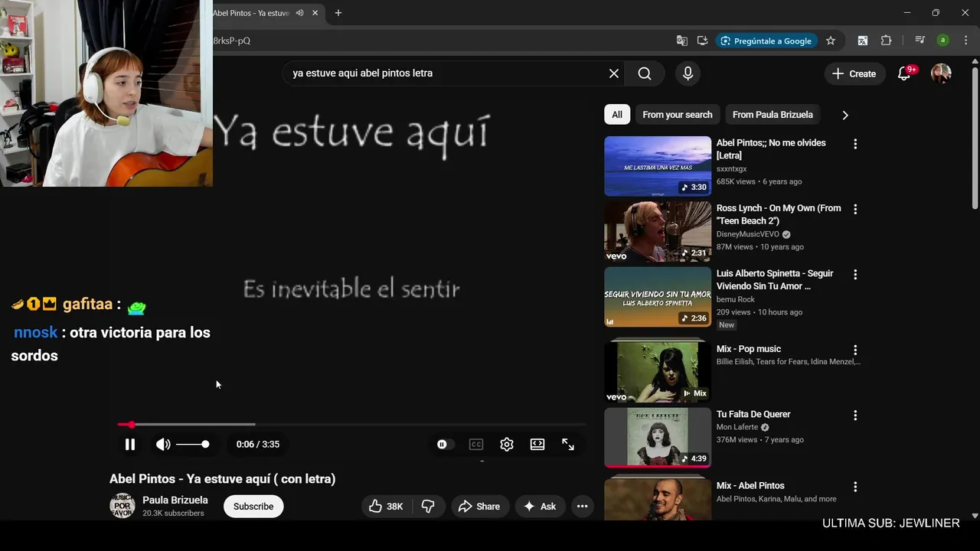This screenshot has height=551, width=980.
Task: Click the video title text
Action: tap(223, 479)
